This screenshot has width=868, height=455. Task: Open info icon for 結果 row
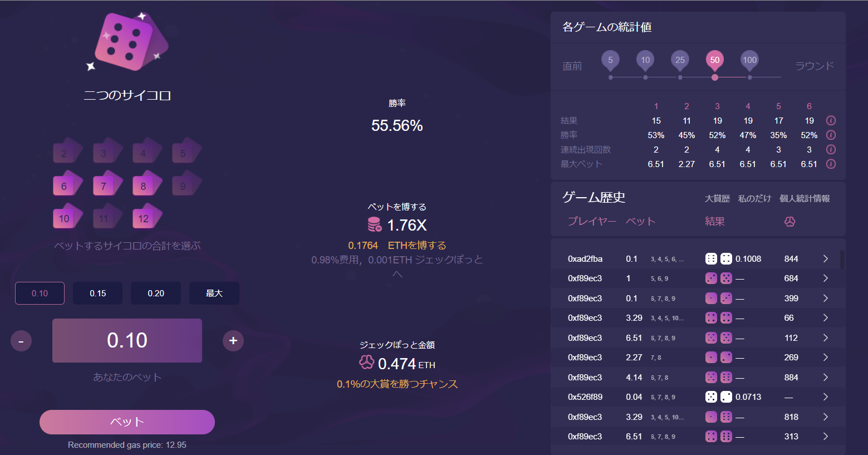pyautogui.click(x=831, y=120)
